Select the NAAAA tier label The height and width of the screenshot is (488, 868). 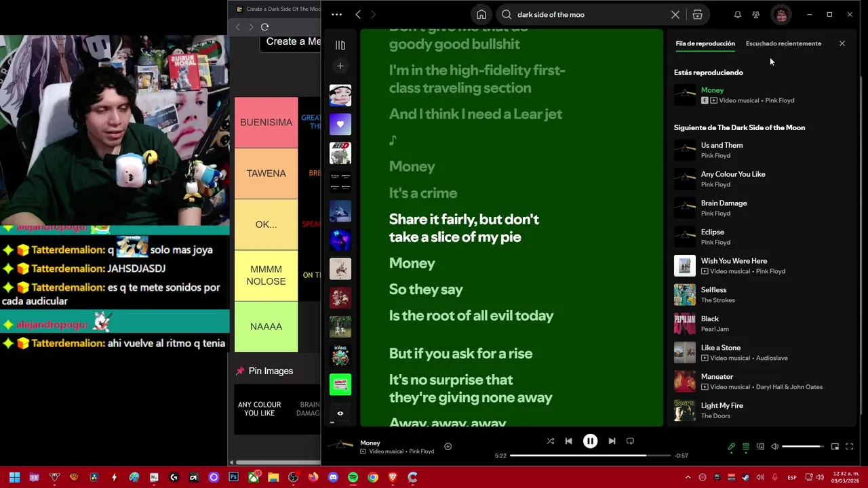(266, 327)
